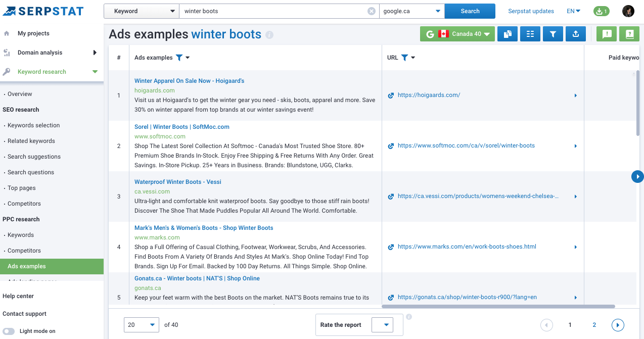This screenshot has width=644, height=339.
Task: Click the My projects home icon
Action: (7, 33)
